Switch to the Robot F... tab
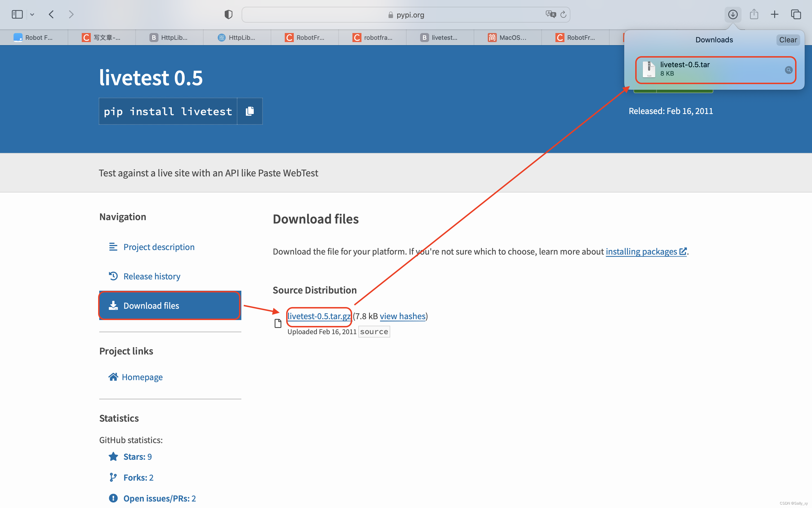812x508 pixels. click(34, 38)
